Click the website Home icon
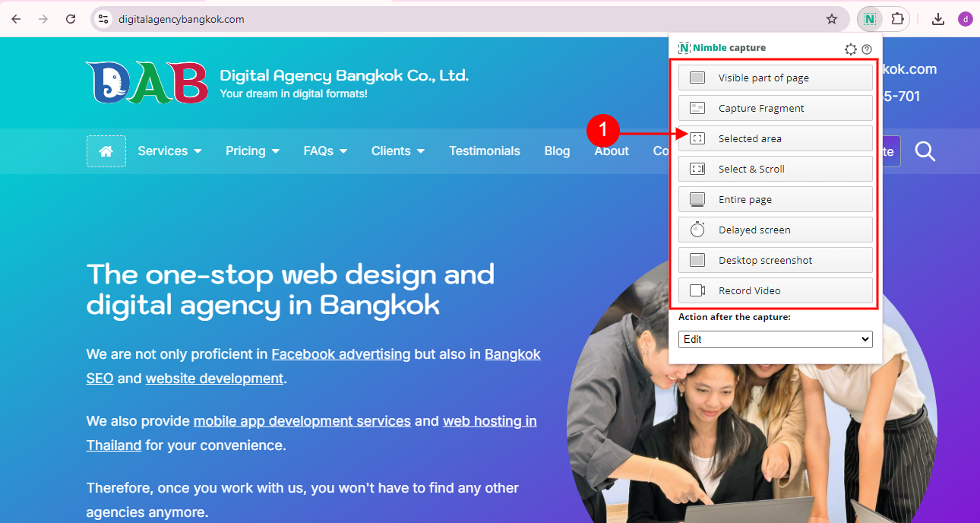This screenshot has width=980, height=523. tap(106, 151)
